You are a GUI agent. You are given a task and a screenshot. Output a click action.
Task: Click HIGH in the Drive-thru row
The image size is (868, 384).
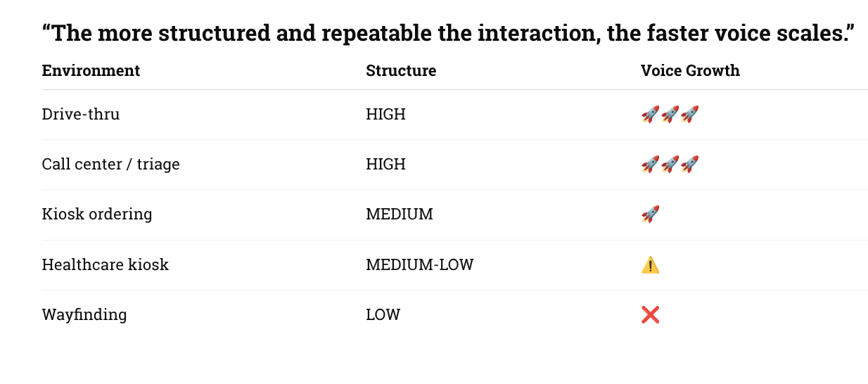point(385,115)
